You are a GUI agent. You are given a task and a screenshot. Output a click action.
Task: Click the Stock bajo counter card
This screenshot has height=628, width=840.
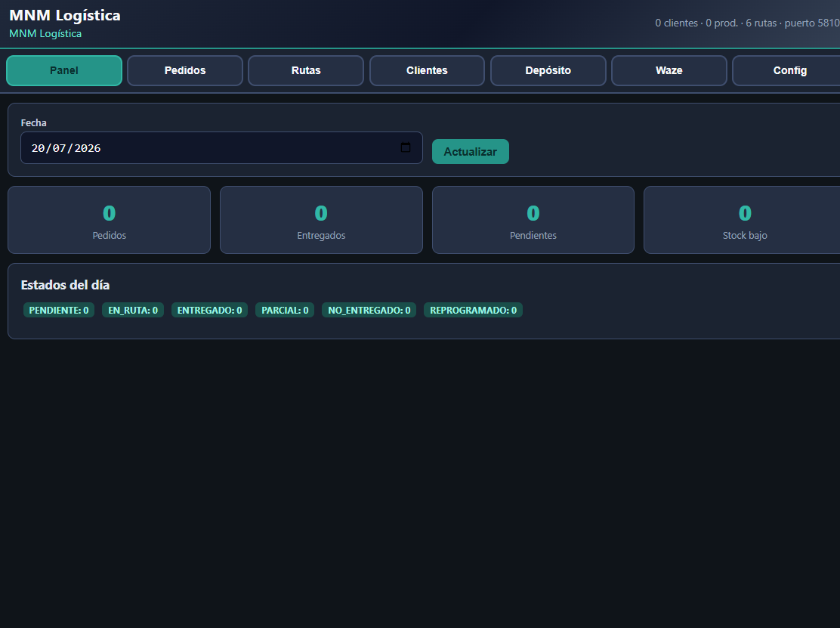coord(743,220)
